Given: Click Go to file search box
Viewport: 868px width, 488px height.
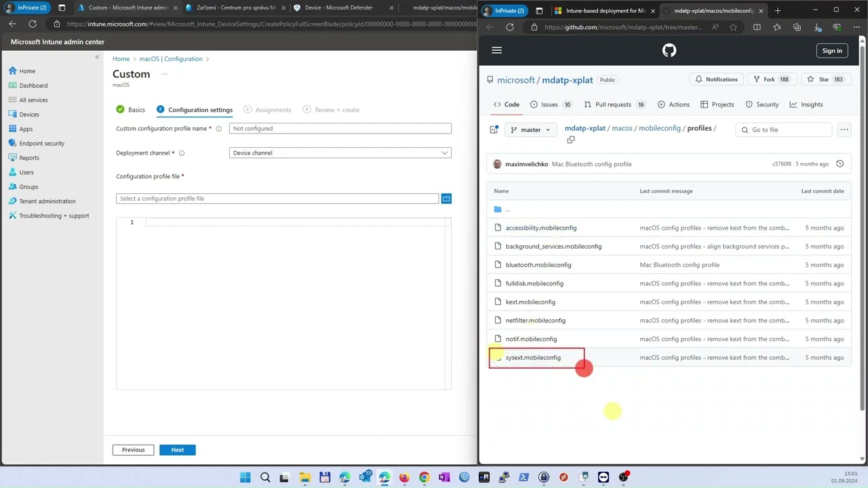Looking at the screenshot, I should (x=783, y=129).
